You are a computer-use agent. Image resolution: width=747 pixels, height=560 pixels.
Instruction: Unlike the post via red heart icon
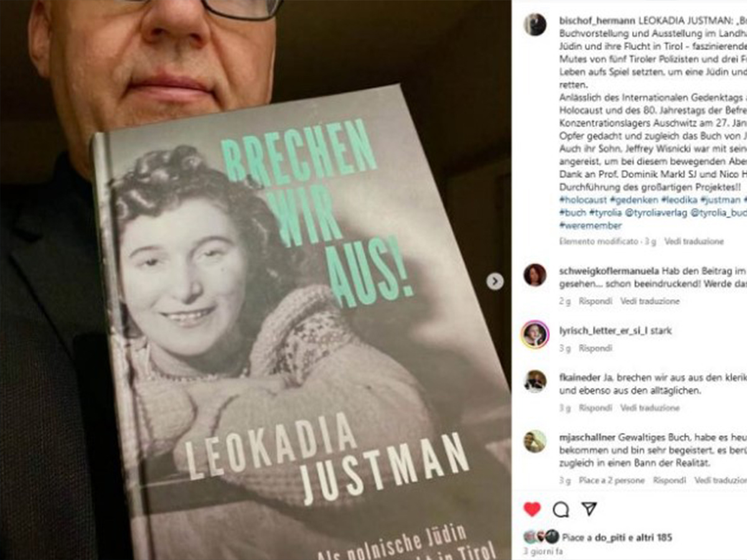pos(532,509)
